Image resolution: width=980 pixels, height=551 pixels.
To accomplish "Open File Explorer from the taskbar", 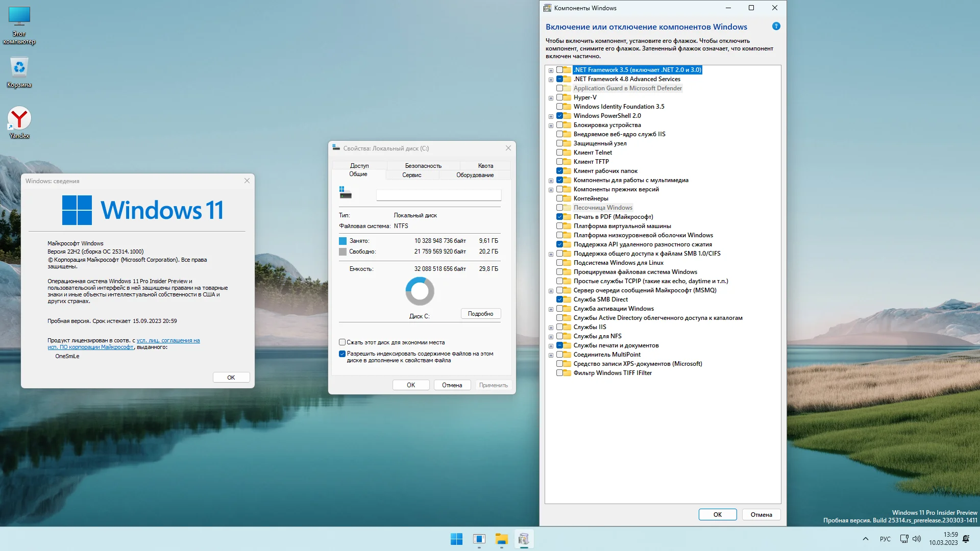I will tap(501, 539).
